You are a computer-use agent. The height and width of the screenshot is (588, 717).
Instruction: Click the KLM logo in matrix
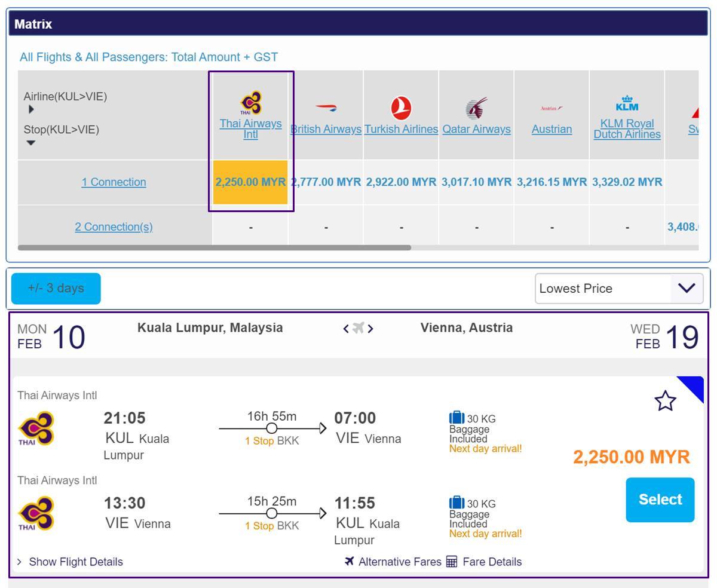point(627,103)
